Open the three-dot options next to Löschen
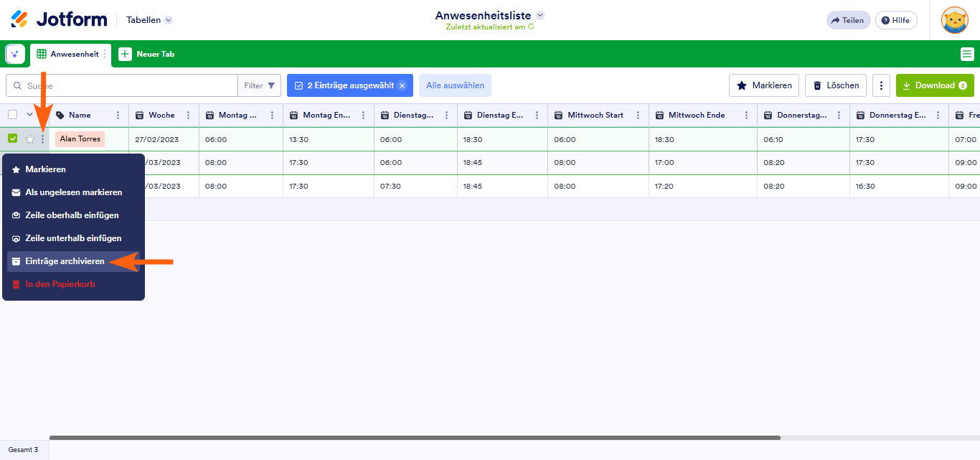Viewport: 980px width, 460px height. [x=881, y=85]
